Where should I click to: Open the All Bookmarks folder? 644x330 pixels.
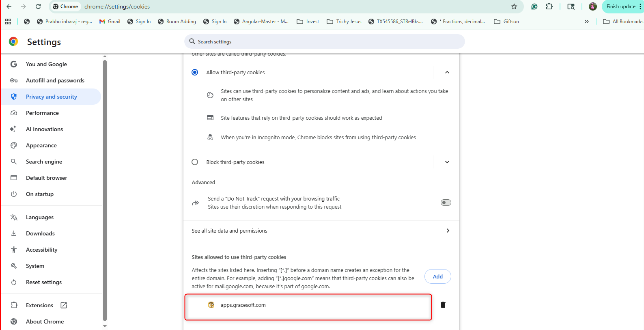click(623, 22)
